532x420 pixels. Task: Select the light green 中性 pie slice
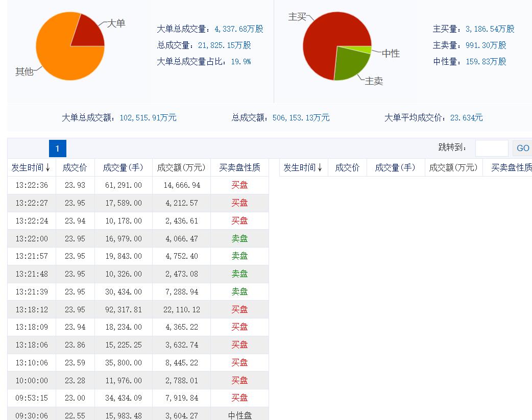(x=362, y=49)
